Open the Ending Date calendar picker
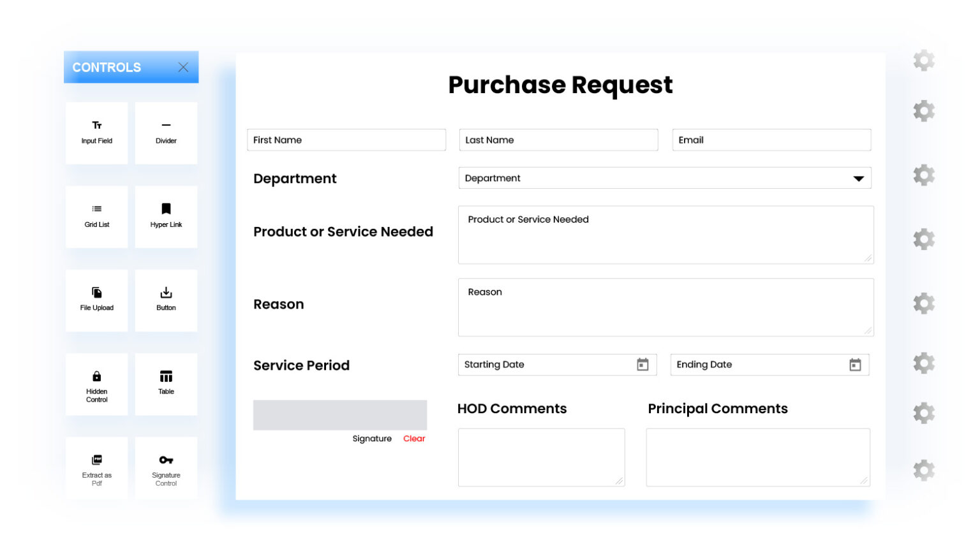The height and width of the screenshot is (542, 980). 855,364
